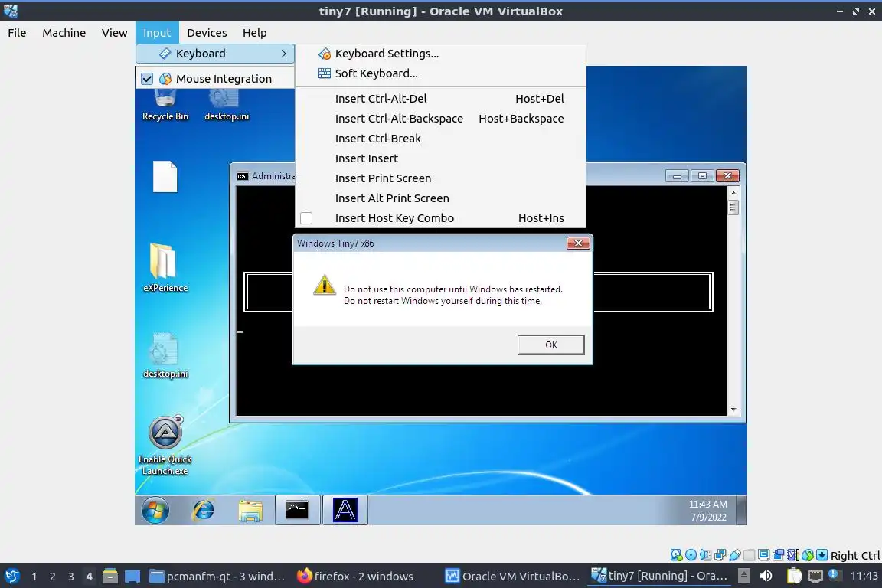Click the display status icon in VirtualBox
The width and height of the screenshot is (882, 588).
click(x=764, y=555)
